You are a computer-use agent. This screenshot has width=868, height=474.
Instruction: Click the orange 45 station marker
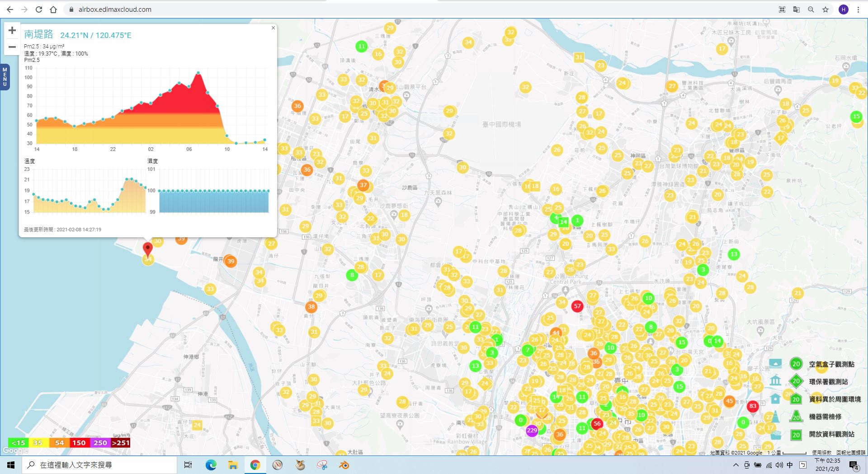point(729,401)
